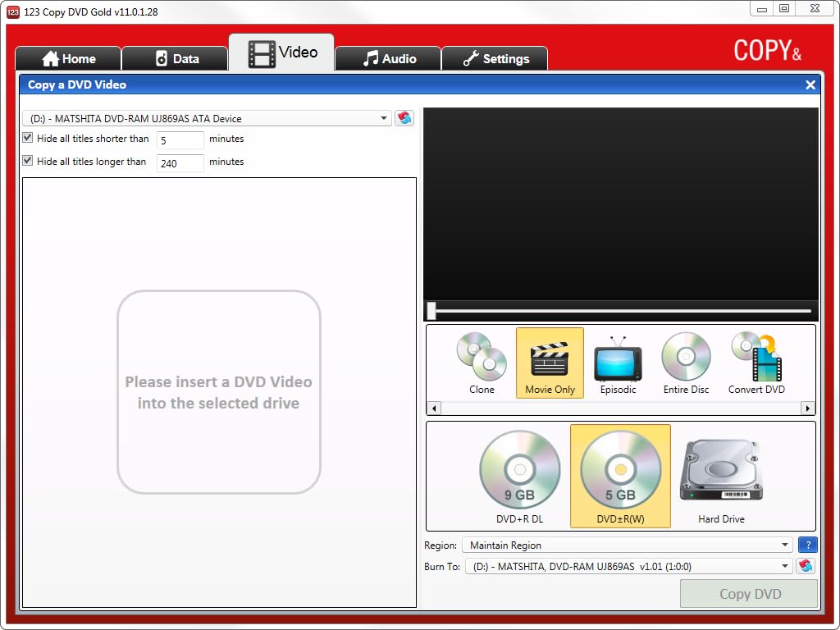Screen dimensions: 840x630
Task: Choose DVD+R DL 9 GB target
Action: pos(519,477)
